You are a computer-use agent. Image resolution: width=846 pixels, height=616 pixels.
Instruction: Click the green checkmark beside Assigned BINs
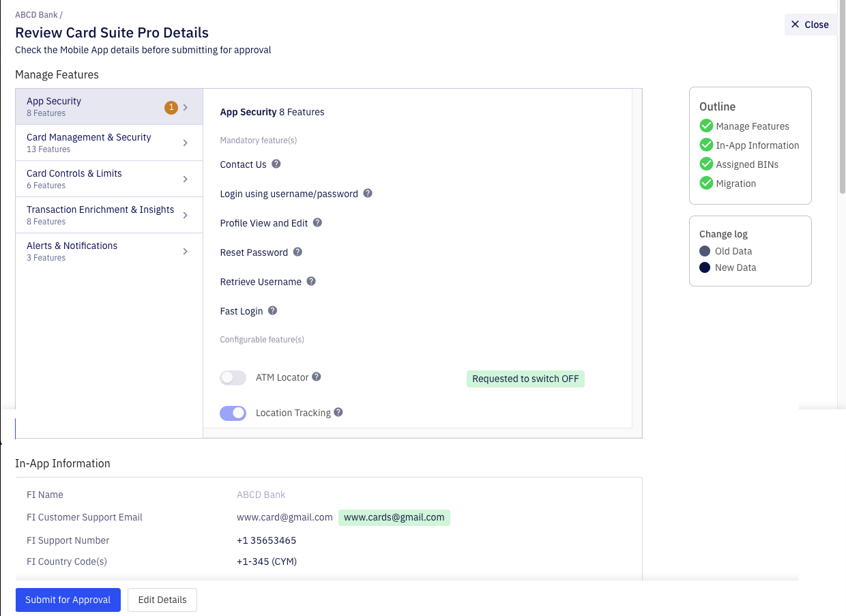(x=706, y=164)
